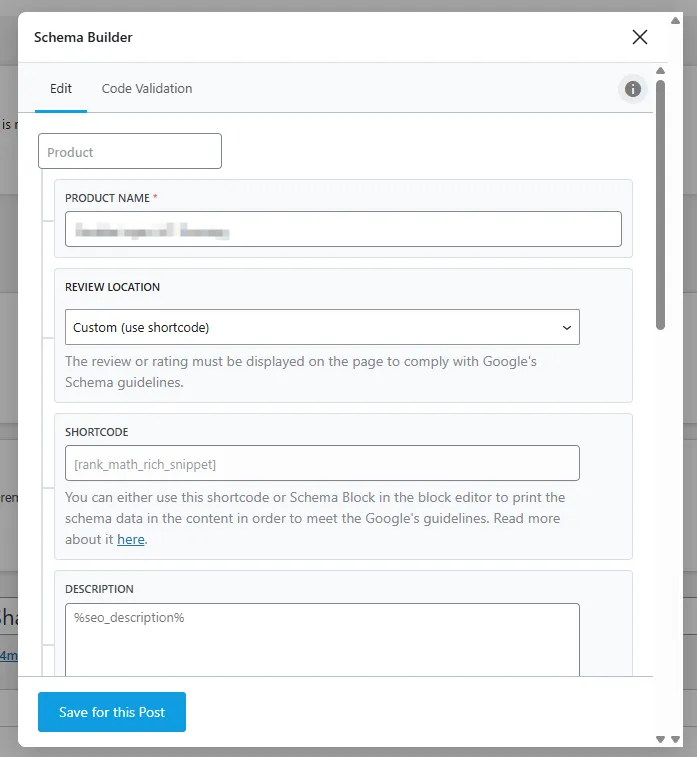697x757 pixels.
Task: Click the chevron in the Review Location select
Action: coord(567,328)
